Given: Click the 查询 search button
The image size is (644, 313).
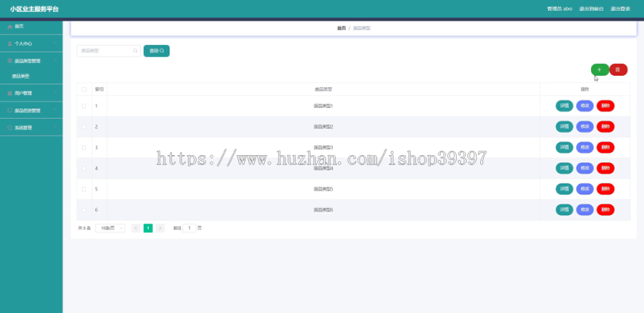Looking at the screenshot, I should tap(157, 51).
